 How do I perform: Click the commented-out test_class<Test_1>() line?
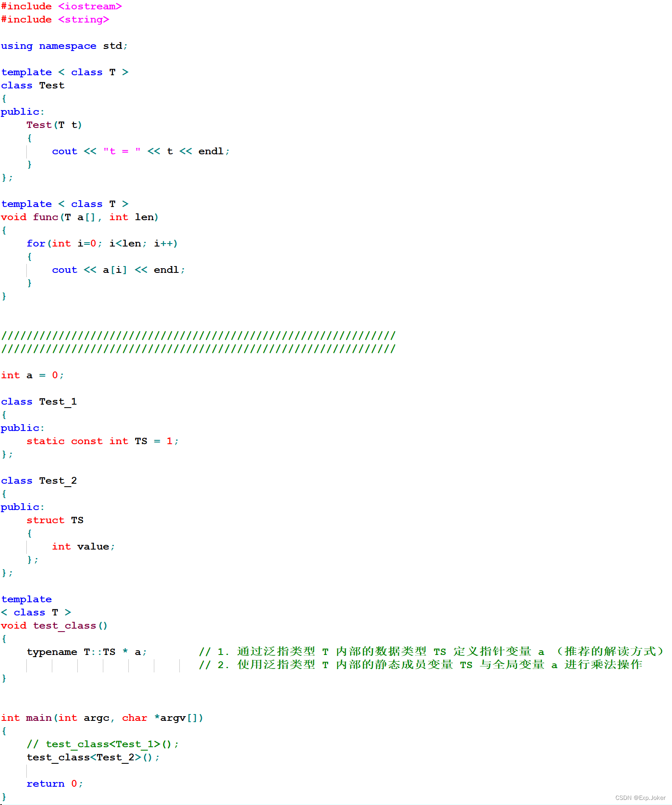pos(102,744)
